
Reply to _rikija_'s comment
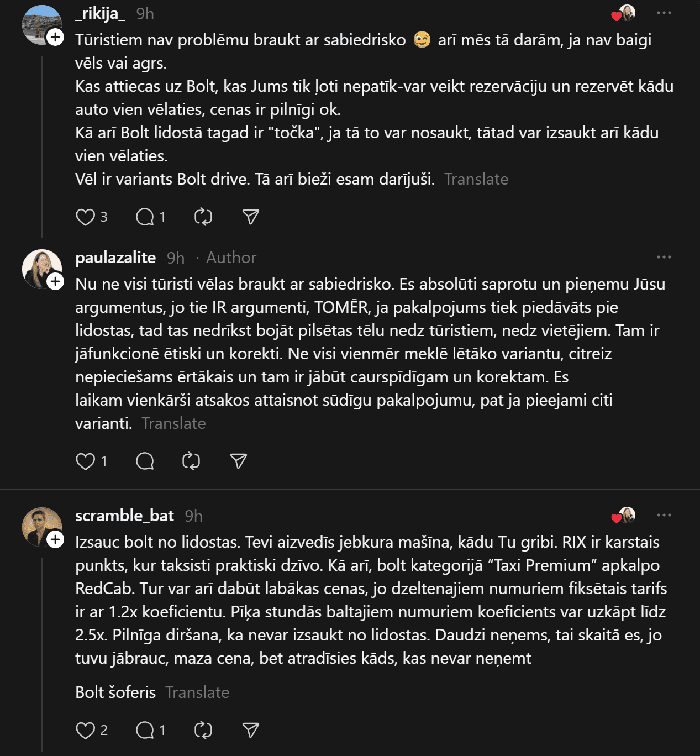click(x=145, y=217)
